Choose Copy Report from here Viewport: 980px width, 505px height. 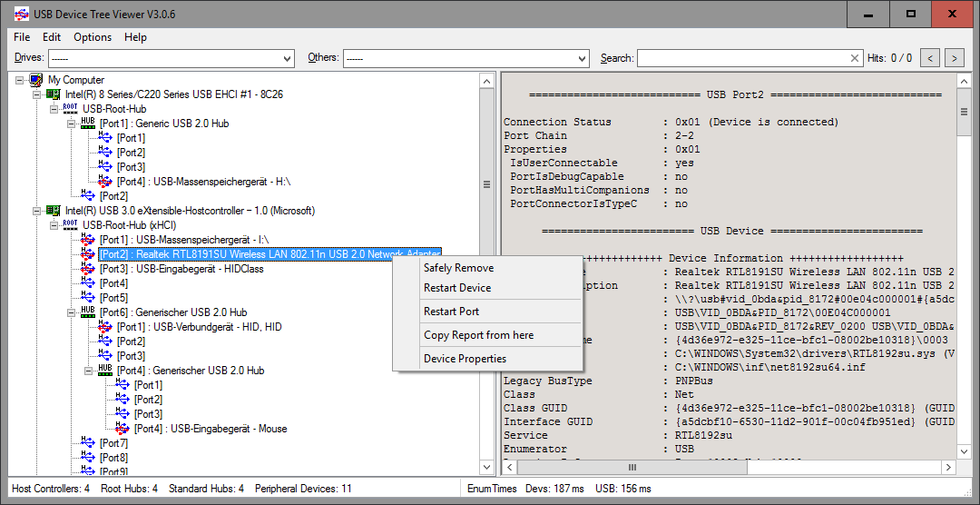[x=488, y=335]
